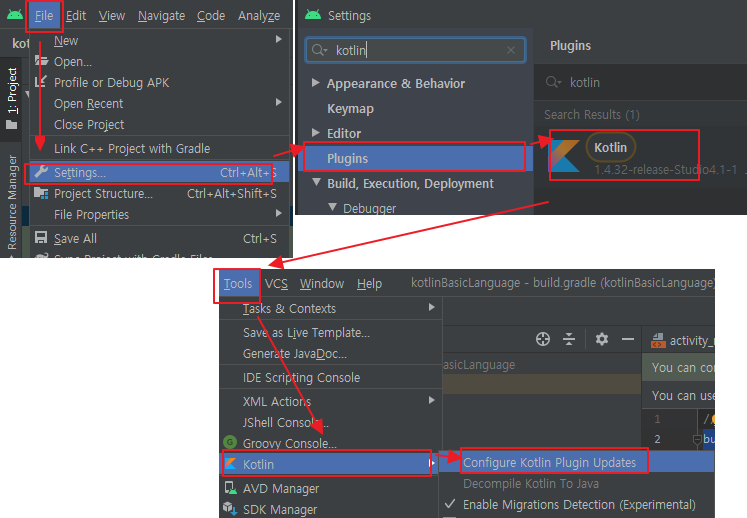The width and height of the screenshot is (747, 518).
Task: Toggle Enable Migrations Detection (Experimental)
Action: [x=579, y=505]
